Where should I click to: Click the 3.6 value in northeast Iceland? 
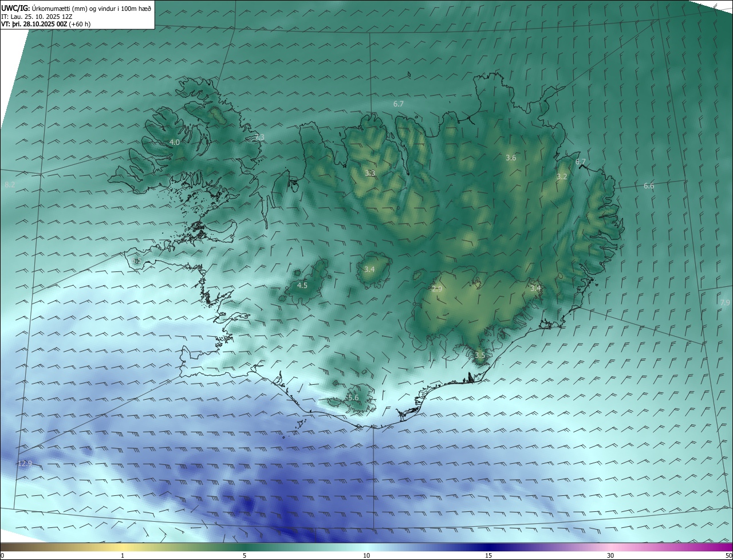point(511,157)
